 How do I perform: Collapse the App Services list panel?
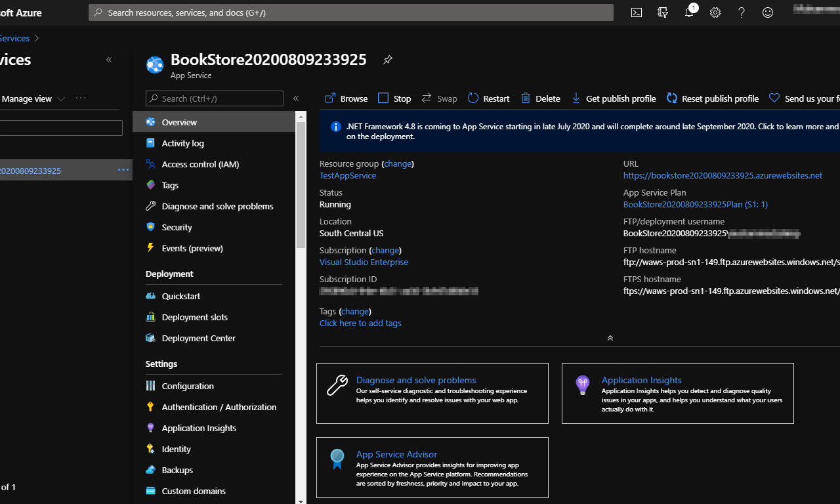tap(109, 60)
